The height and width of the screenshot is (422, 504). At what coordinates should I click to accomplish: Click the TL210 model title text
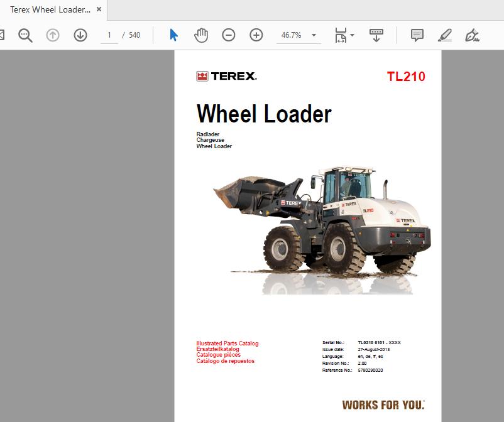(406, 77)
